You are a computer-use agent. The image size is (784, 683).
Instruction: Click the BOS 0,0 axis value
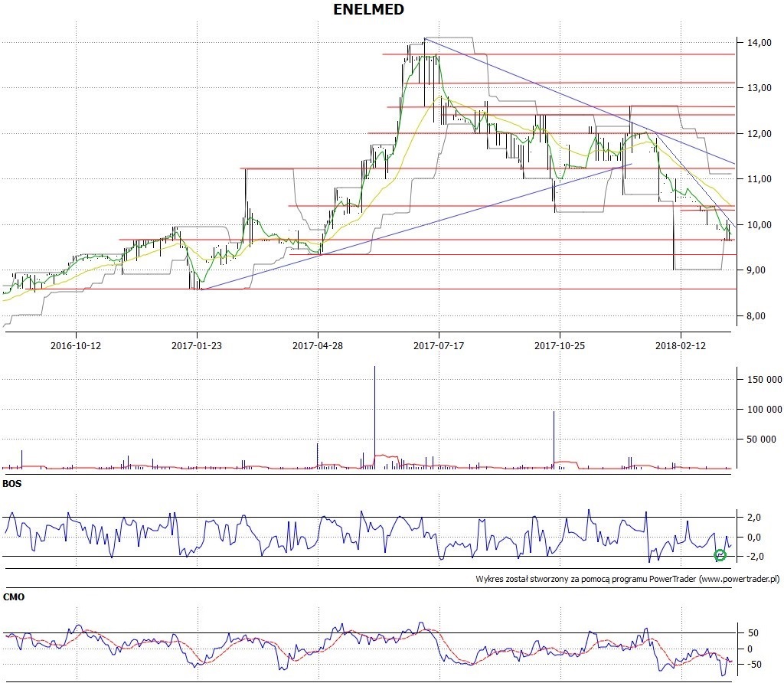(x=754, y=538)
